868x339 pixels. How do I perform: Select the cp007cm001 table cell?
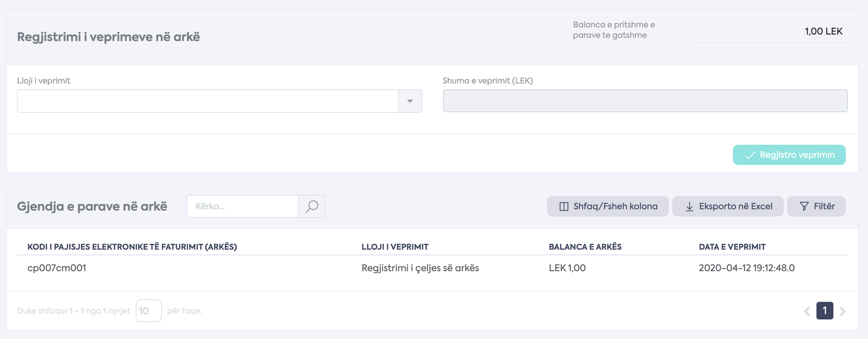56,268
